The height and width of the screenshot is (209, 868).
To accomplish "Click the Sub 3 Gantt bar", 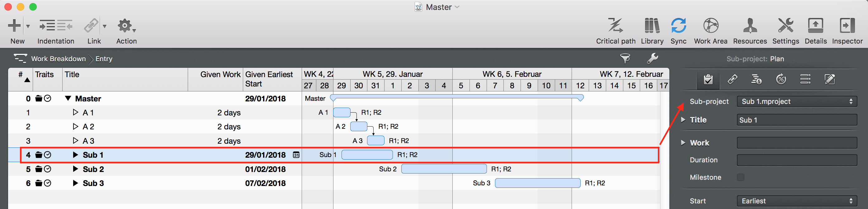I will pos(537,183).
